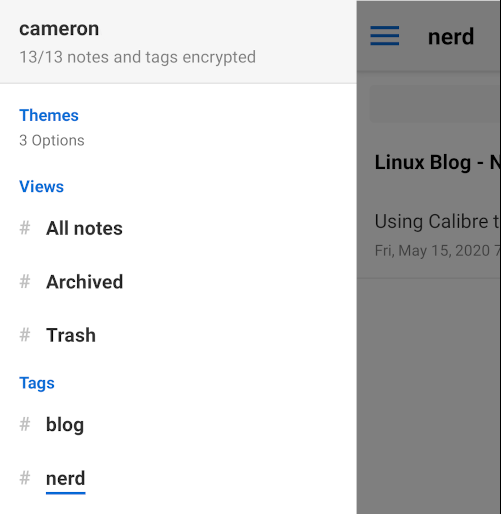The image size is (501, 514).
Task: Tap the hamburger menu icon
Action: point(384,36)
